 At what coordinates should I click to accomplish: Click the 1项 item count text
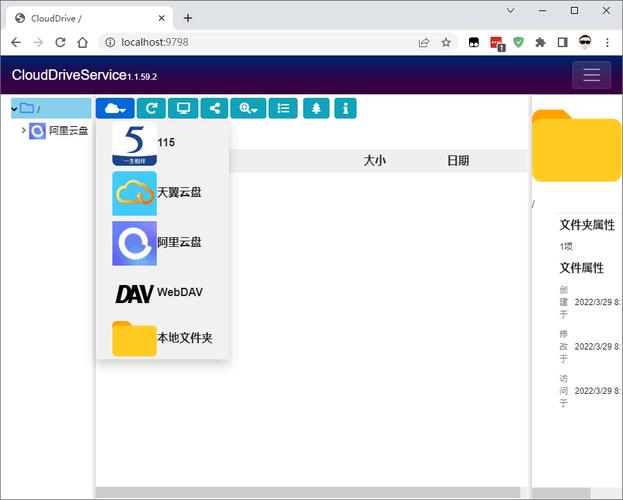click(566, 246)
